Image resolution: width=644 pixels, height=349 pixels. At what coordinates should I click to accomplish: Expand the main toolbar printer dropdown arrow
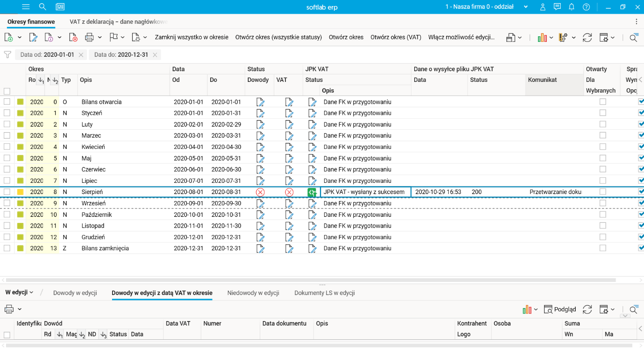[x=100, y=37]
